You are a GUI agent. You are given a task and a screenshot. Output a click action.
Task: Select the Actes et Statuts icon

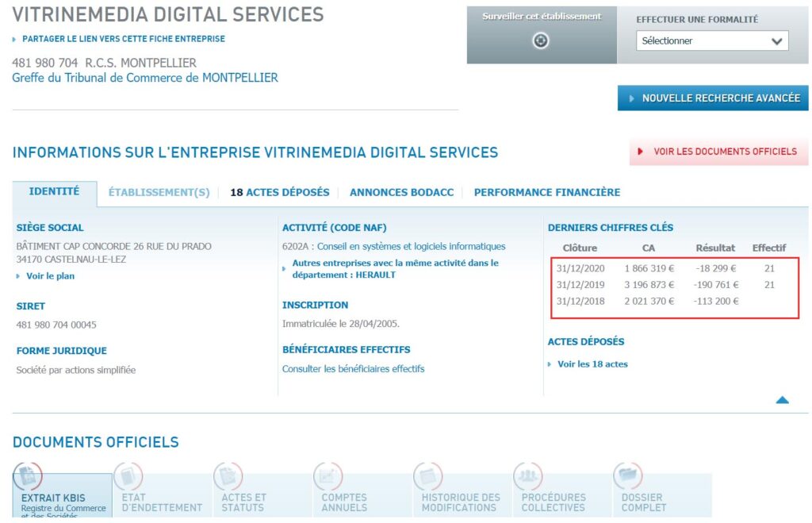[228, 477]
